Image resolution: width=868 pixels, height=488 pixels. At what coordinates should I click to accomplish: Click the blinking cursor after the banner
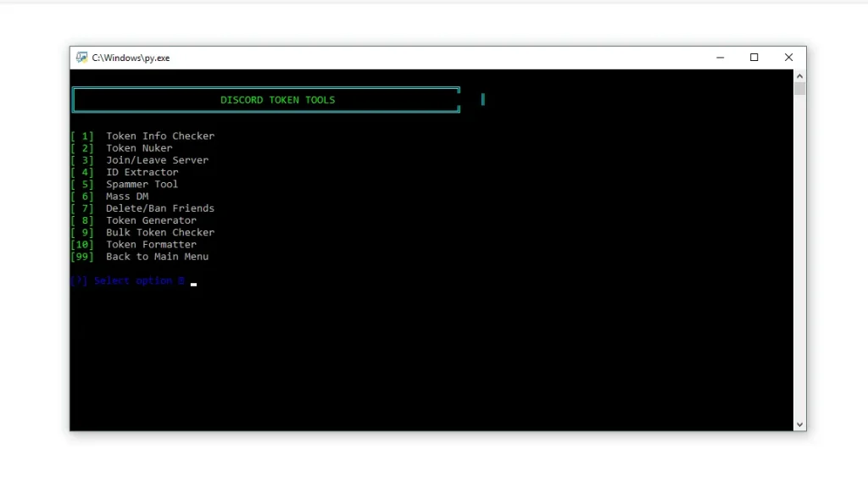pos(482,99)
